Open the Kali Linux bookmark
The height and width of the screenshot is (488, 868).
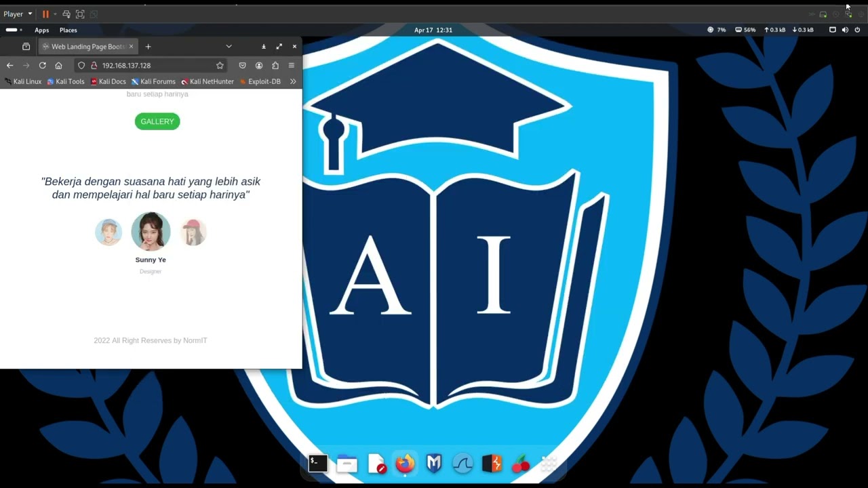23,81
